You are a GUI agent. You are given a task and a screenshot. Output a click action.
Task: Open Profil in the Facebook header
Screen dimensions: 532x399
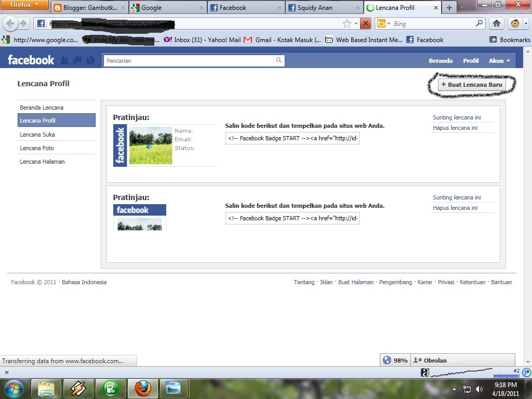click(x=471, y=61)
